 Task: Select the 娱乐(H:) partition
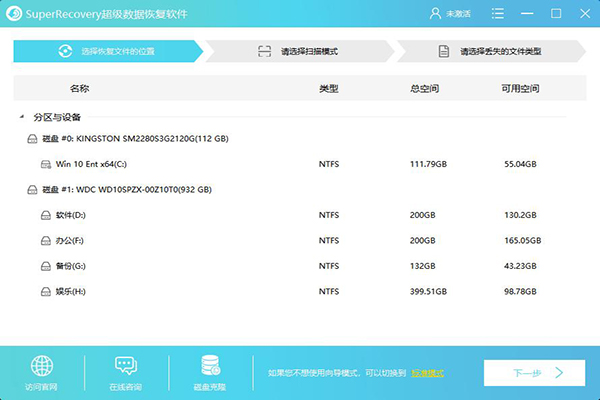[71, 292]
